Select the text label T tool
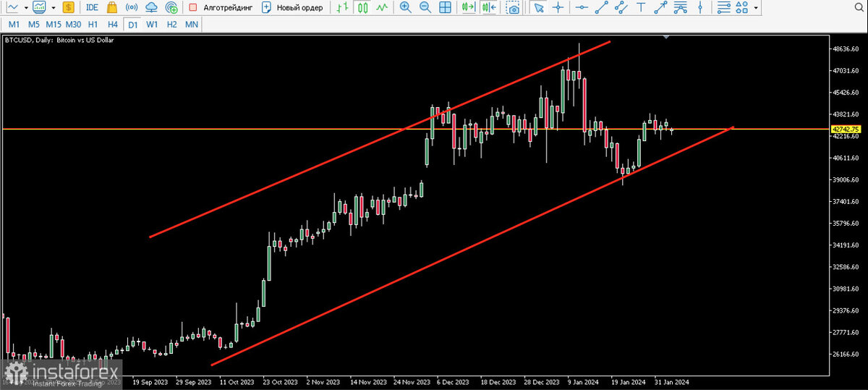 click(x=641, y=7)
